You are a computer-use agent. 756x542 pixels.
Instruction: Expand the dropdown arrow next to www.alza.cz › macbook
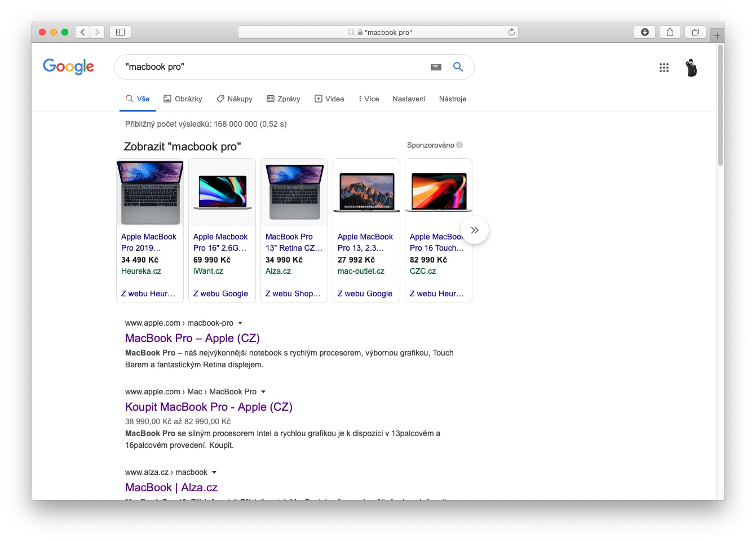214,473
